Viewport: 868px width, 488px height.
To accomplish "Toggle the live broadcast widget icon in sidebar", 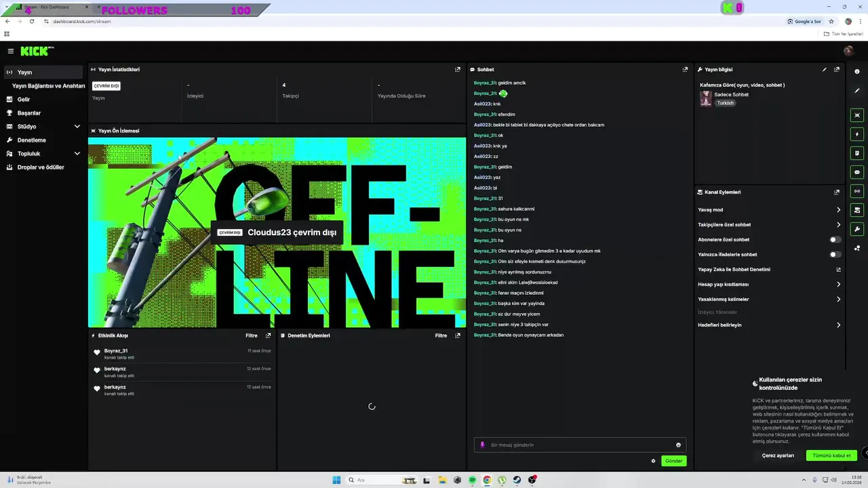I will [857, 191].
